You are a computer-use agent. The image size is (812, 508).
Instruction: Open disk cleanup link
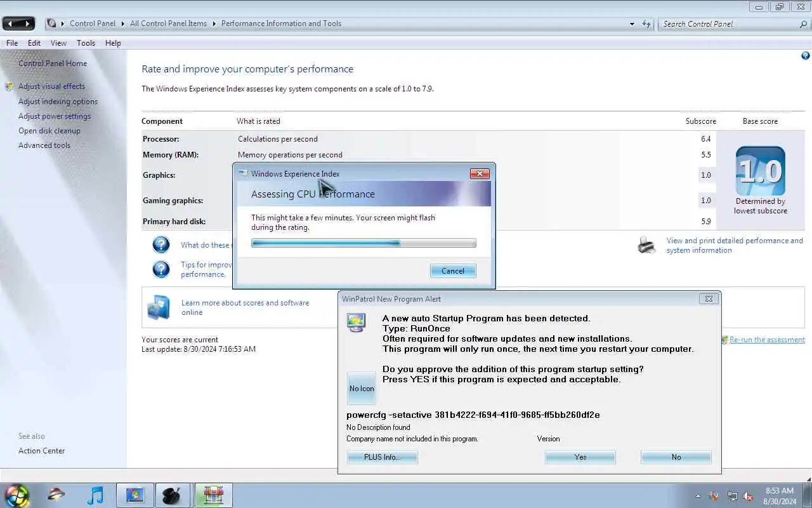click(x=49, y=131)
